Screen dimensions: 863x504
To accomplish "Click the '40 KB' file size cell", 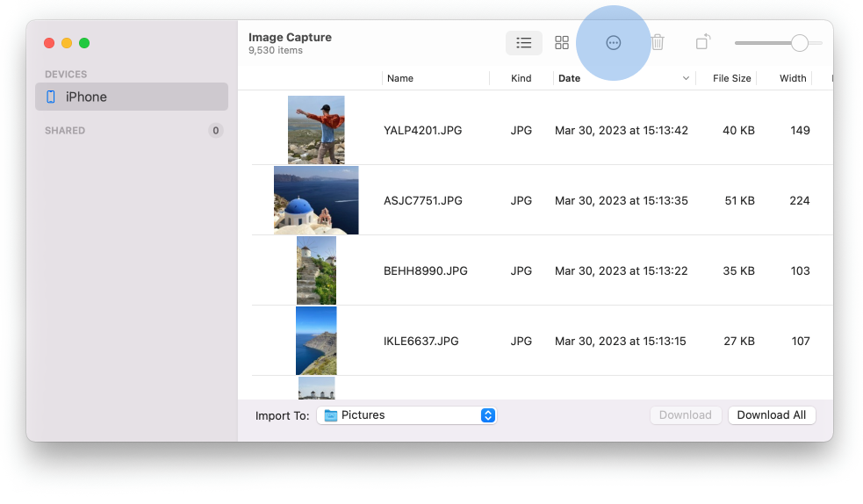I will 738,131.
